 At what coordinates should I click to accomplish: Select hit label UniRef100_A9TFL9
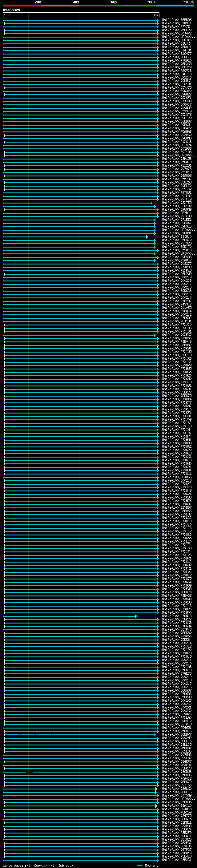[x=177, y=199]
